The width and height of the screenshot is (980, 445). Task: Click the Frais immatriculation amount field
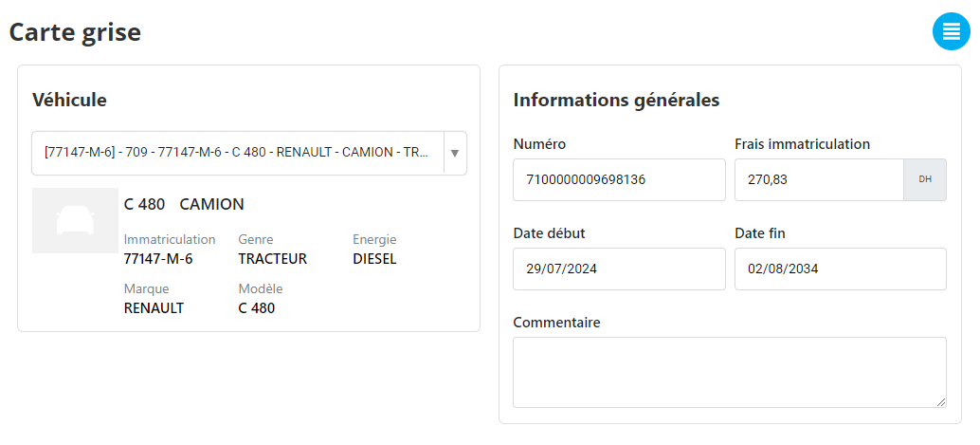[x=819, y=180]
